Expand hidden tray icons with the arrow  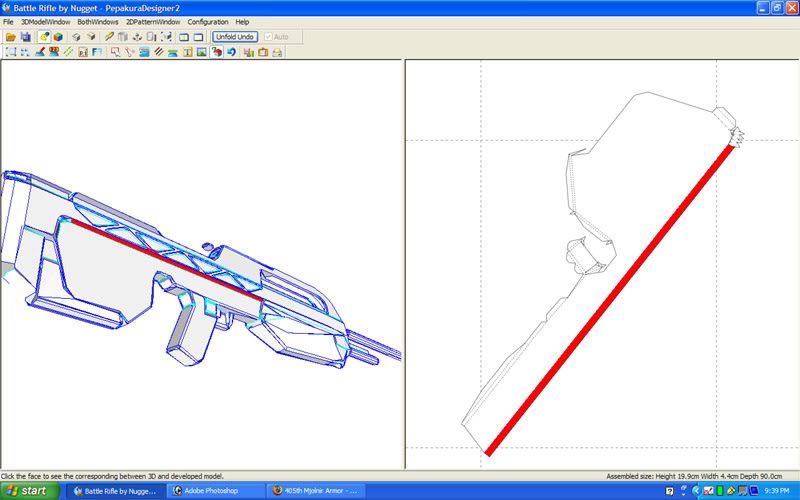point(695,491)
